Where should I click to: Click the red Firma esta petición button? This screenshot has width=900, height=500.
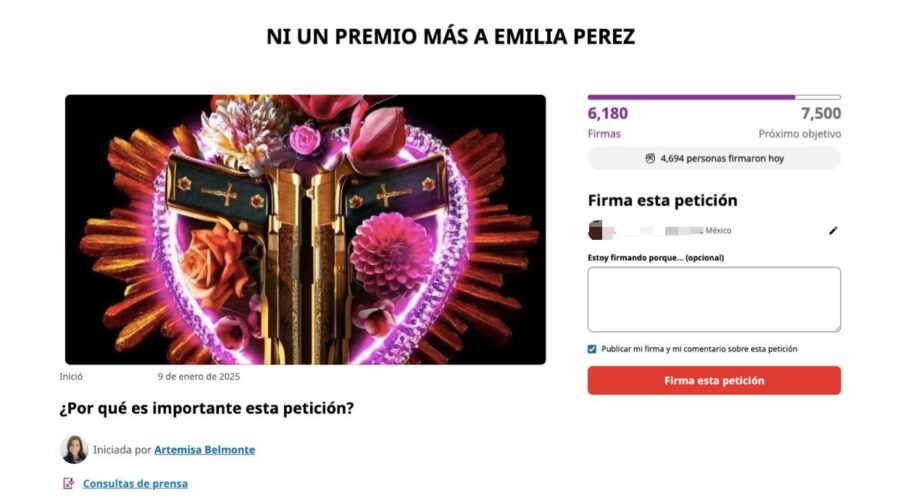[714, 381]
